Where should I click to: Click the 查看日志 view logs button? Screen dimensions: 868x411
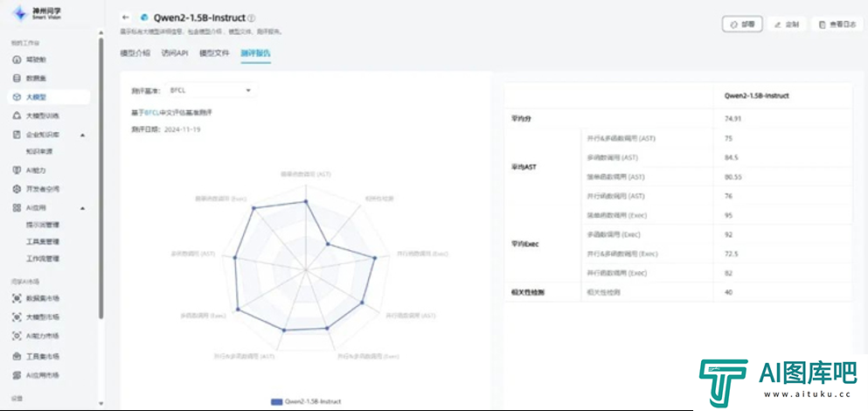pyautogui.click(x=837, y=24)
